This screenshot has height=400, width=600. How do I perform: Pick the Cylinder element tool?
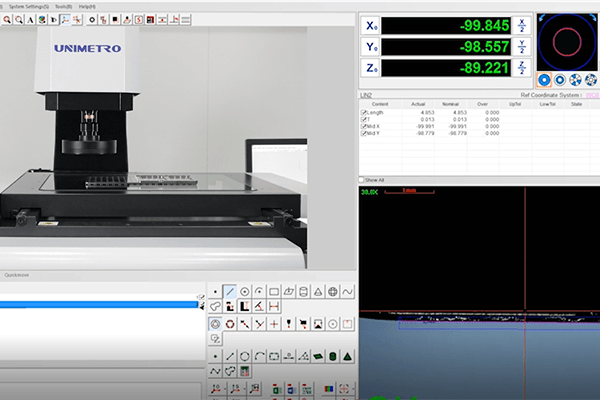click(303, 291)
